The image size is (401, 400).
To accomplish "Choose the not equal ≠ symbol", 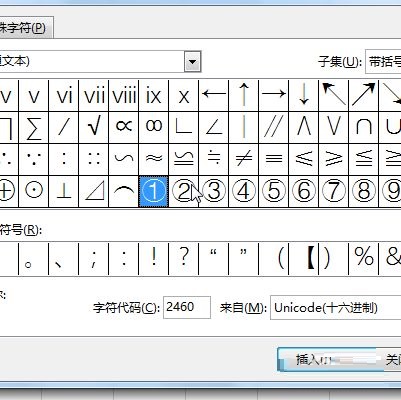I will pos(244,159).
